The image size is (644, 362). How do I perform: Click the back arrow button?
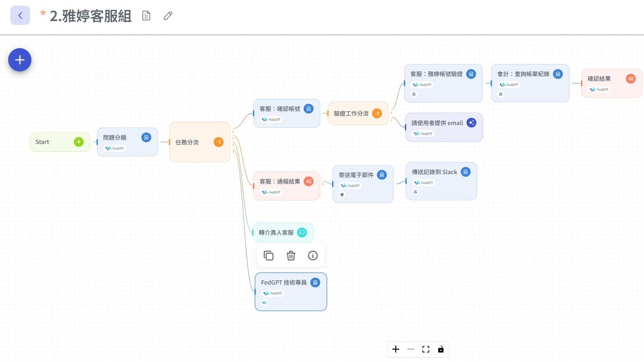tap(20, 15)
